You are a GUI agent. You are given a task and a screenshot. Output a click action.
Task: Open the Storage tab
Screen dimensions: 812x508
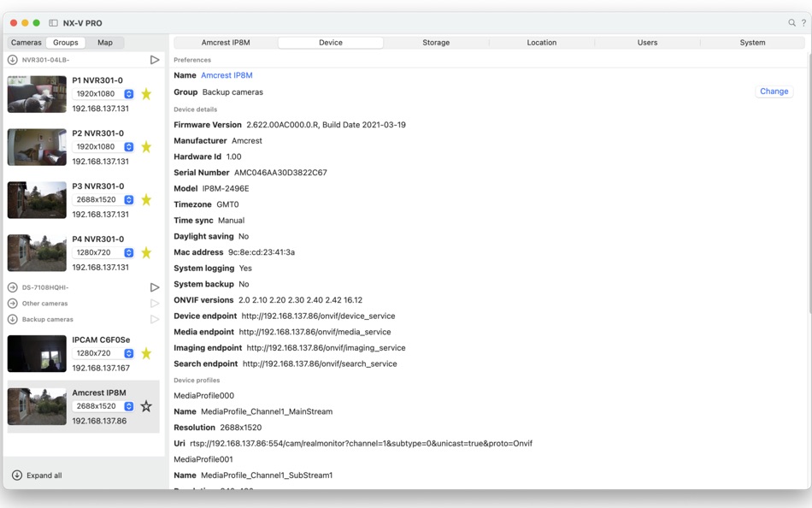tap(436, 43)
